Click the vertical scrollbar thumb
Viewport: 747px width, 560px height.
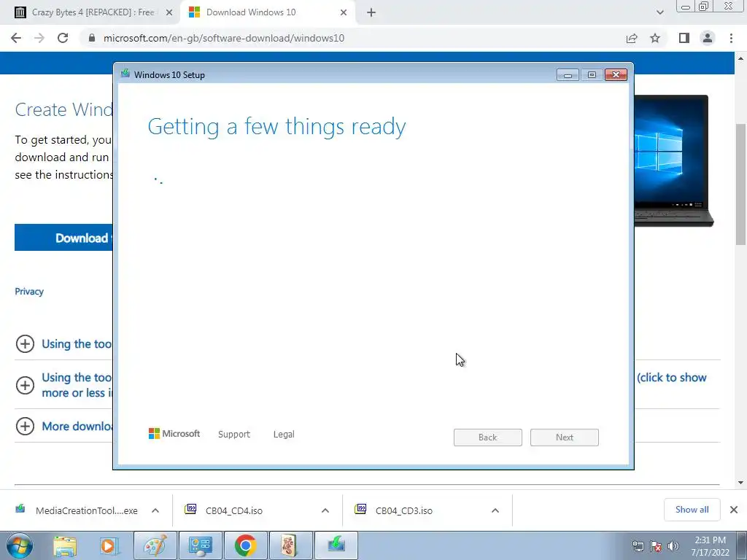pyautogui.click(x=741, y=184)
